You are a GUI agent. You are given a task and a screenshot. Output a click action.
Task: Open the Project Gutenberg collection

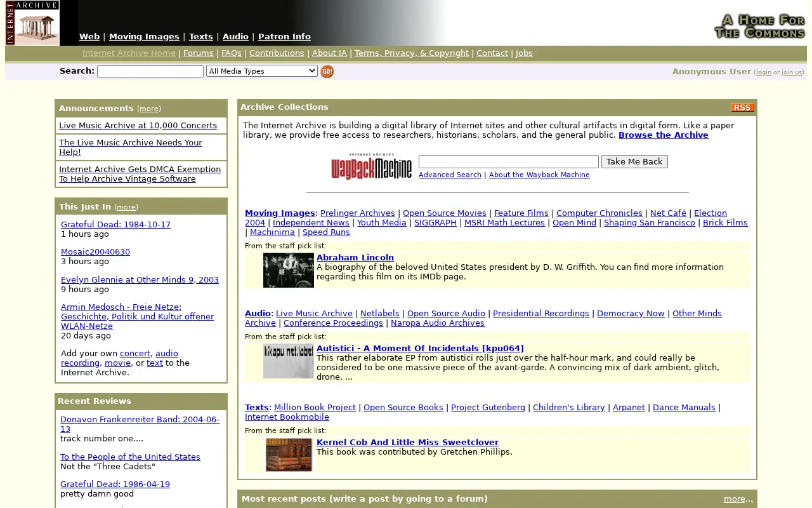point(488,408)
